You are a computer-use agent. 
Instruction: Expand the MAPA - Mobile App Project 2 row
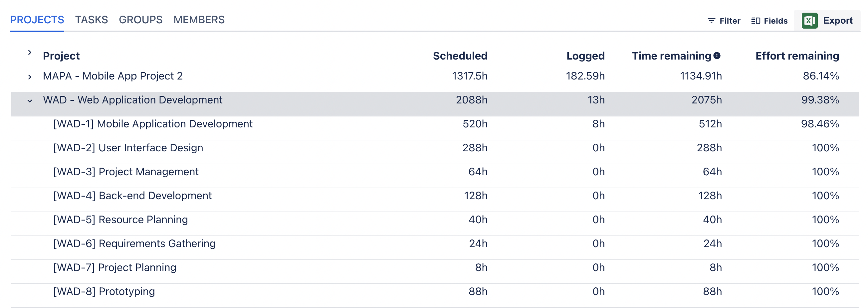point(30,77)
